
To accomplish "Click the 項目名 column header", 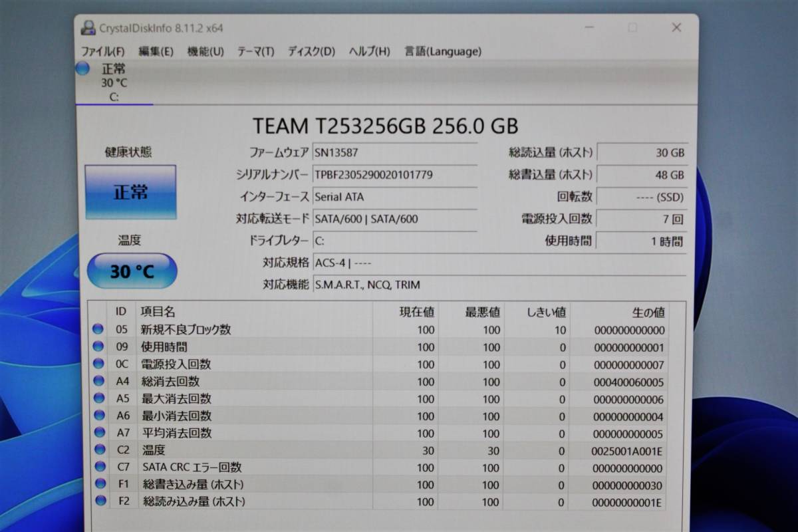I will coord(255,311).
